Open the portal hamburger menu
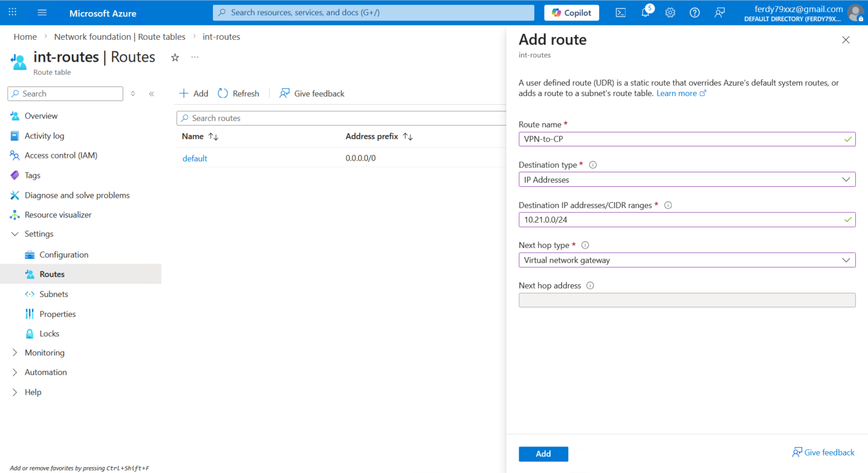The image size is (868, 473). [x=42, y=13]
